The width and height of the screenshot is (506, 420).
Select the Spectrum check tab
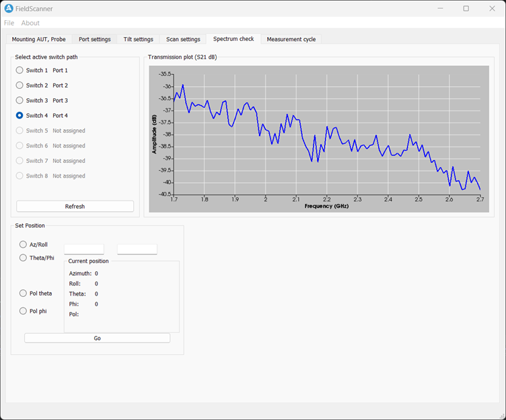point(233,39)
